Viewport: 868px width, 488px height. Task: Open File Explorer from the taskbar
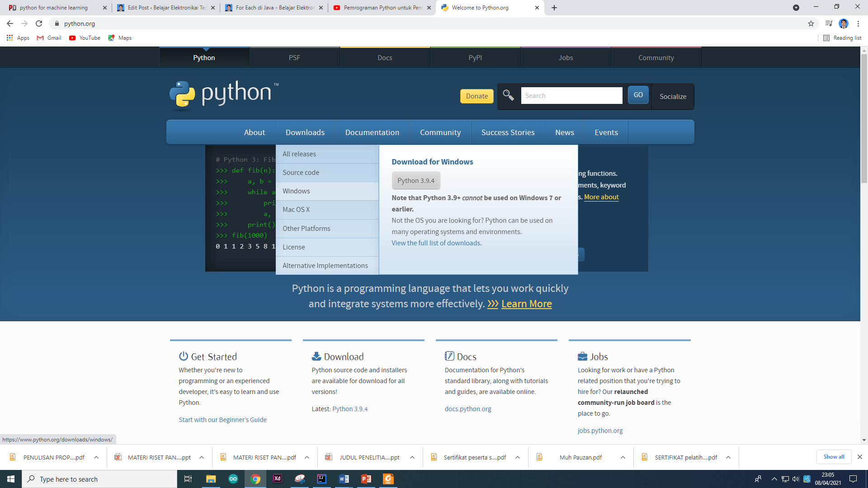pyautogui.click(x=211, y=479)
